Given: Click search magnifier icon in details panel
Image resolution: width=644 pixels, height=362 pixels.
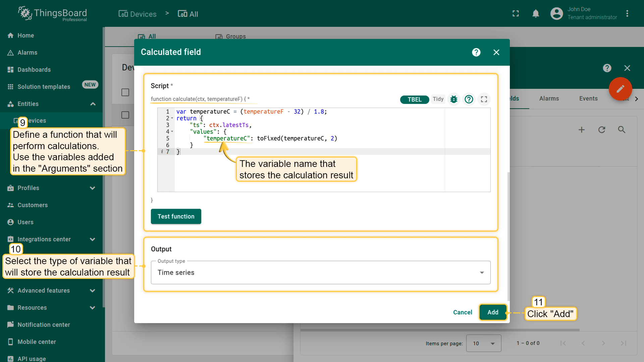Looking at the screenshot, I should point(622,130).
